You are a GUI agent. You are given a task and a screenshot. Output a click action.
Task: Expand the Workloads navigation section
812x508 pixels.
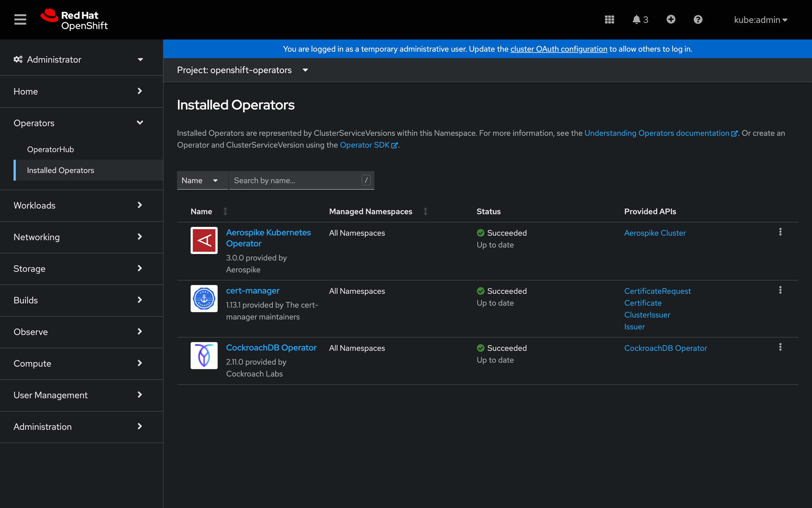click(78, 205)
